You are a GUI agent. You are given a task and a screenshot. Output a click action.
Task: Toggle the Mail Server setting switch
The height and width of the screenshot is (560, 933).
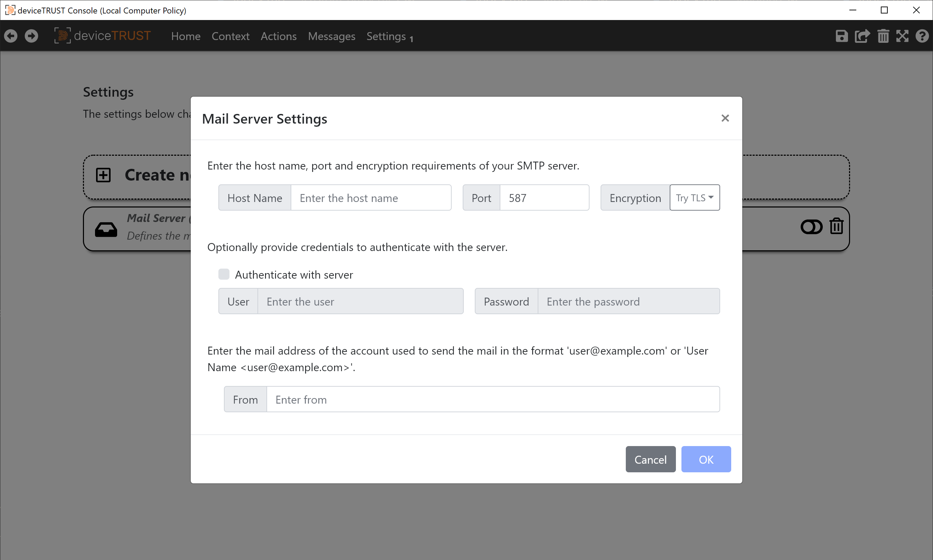click(x=811, y=226)
